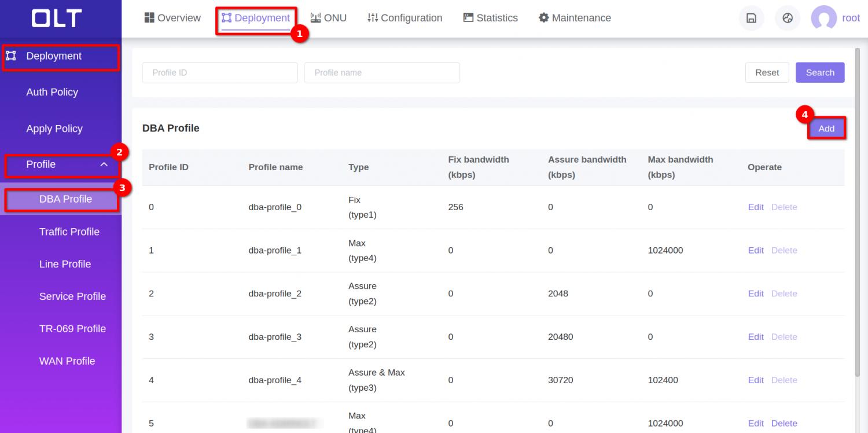Click the Reset button

click(767, 72)
